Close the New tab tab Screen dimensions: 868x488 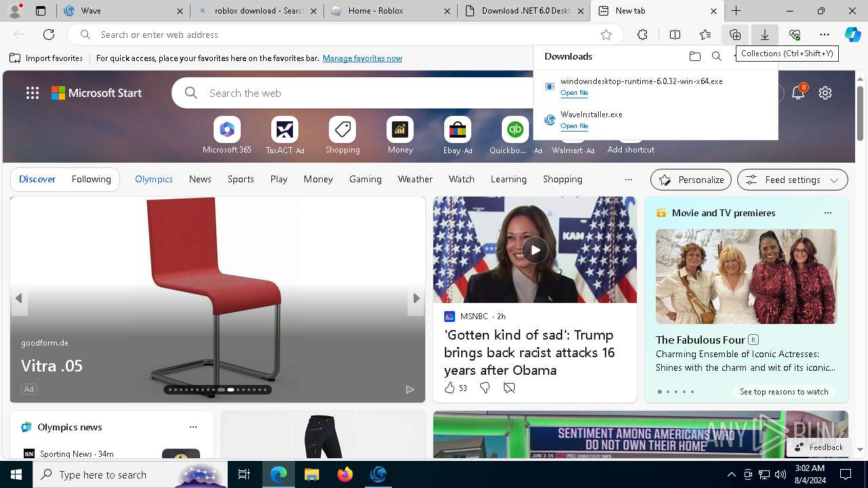713,11
